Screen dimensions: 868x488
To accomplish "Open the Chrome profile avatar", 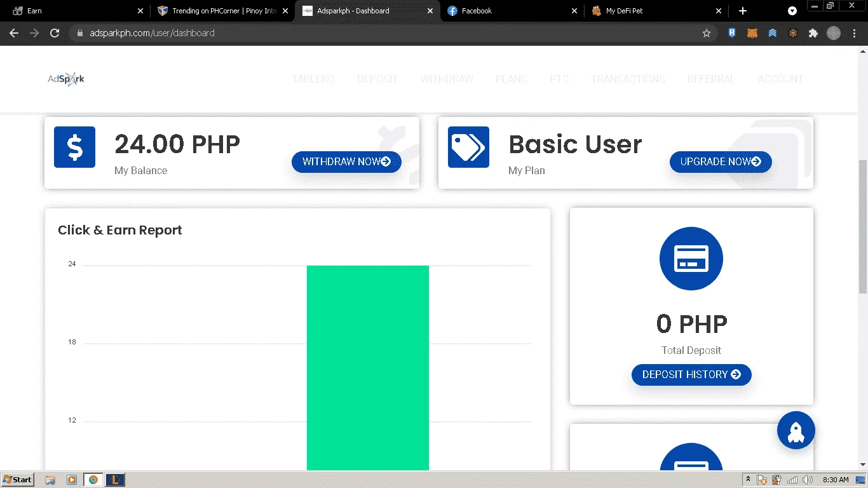I will (834, 33).
